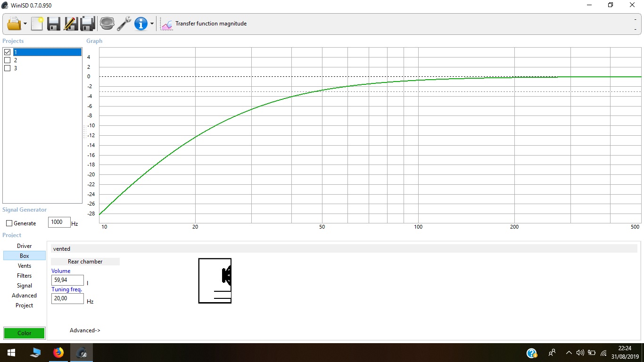Switch to the Driver tab
Screen dimensions: 644x362
pos(25,246)
